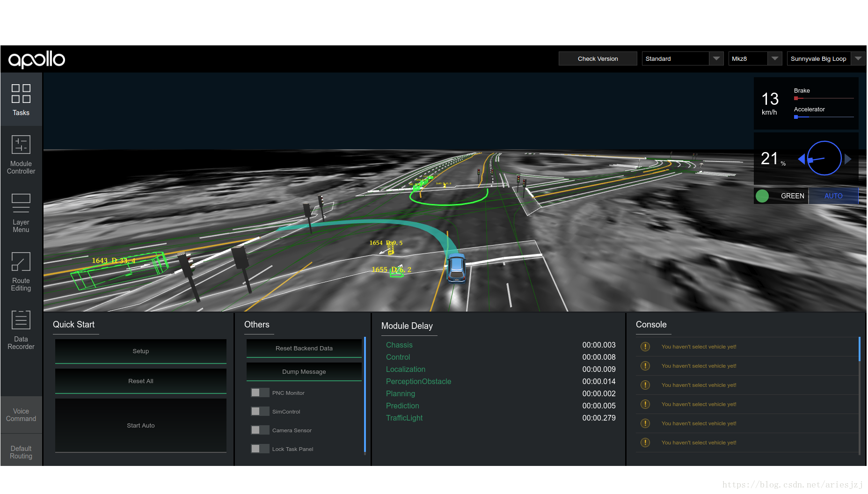Toggle the SimControl switch
This screenshot has width=868, height=494.
[x=260, y=412]
